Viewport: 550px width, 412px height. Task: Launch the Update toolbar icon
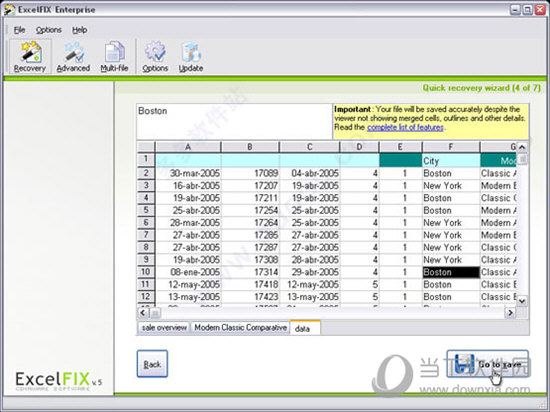(x=191, y=56)
